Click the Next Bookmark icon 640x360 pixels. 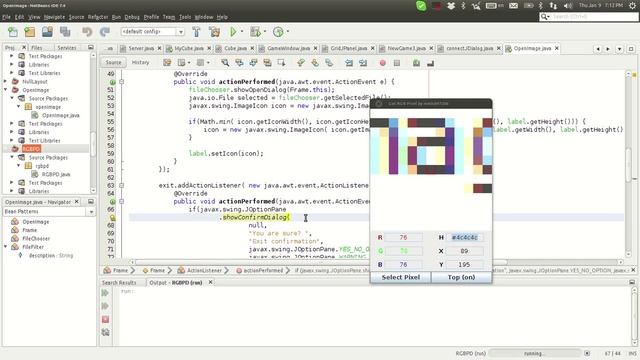point(315,63)
